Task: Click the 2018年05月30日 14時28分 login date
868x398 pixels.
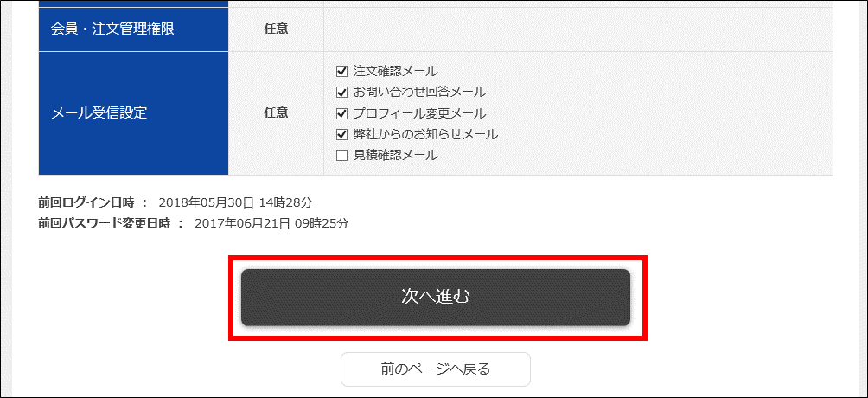Action: [x=235, y=202]
